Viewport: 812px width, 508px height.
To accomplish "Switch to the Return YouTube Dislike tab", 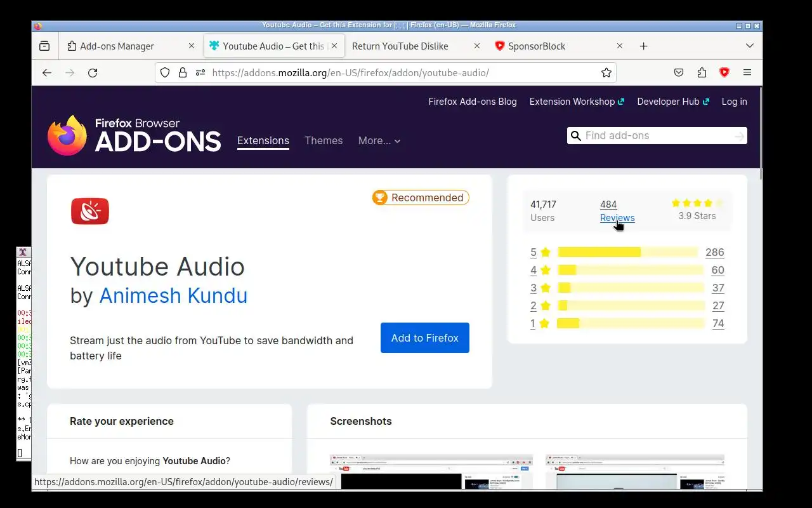I will point(416,46).
